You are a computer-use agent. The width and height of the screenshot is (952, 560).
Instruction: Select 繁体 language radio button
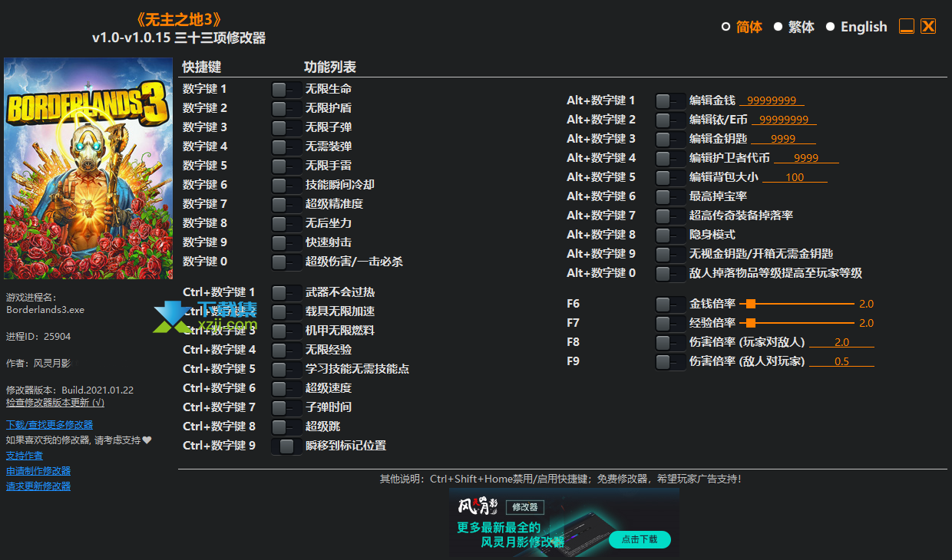coord(778,27)
